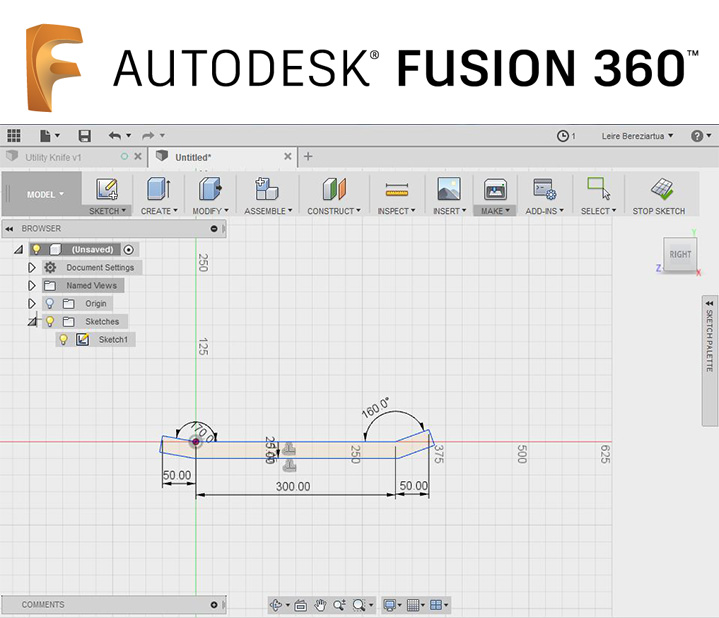This screenshot has height=618, width=719.
Task: Open the ADD-INS menu
Action: [x=544, y=211]
